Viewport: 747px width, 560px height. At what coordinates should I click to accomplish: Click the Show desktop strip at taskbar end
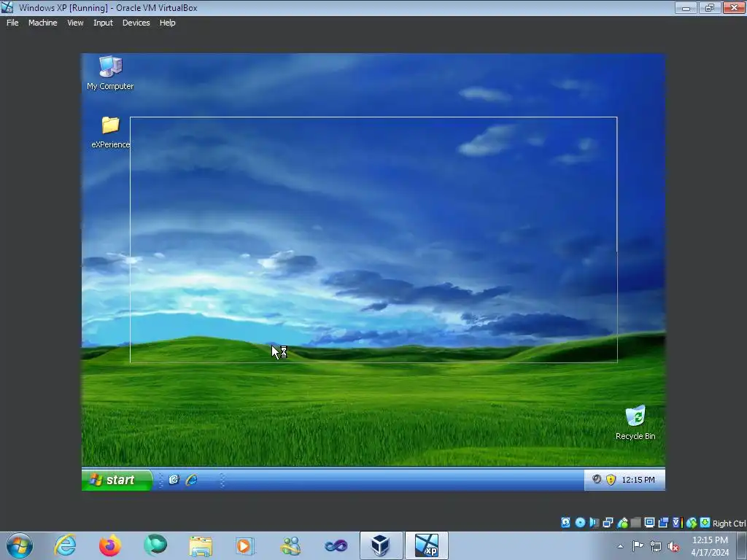click(742, 545)
